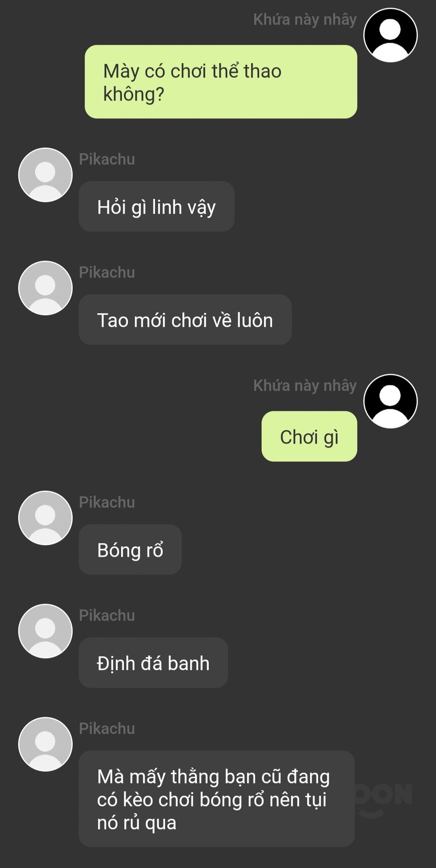
Task: Select the green 'Chơi gì' message bubble
Action: click(309, 436)
